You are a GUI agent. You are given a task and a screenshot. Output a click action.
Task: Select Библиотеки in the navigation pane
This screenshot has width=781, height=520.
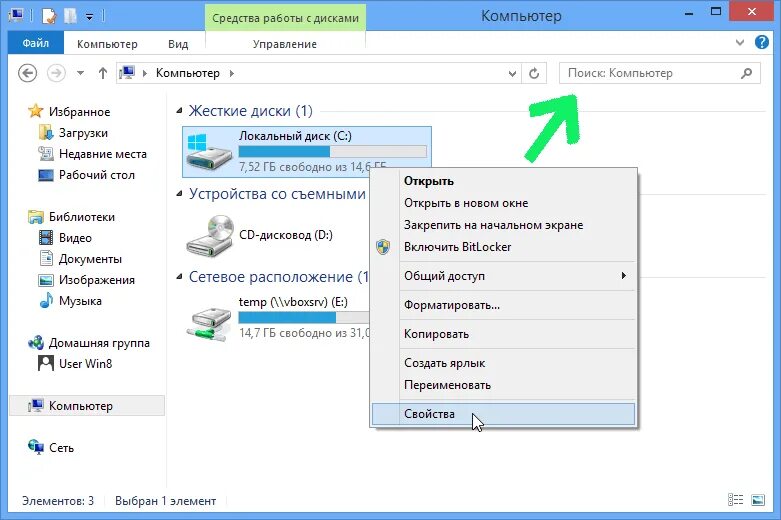[x=82, y=217]
